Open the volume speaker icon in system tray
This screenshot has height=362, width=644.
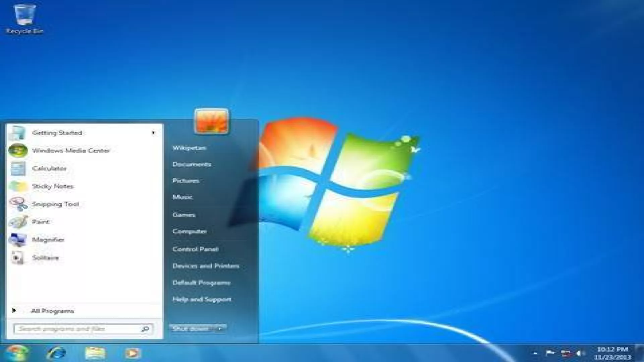pyautogui.click(x=578, y=353)
